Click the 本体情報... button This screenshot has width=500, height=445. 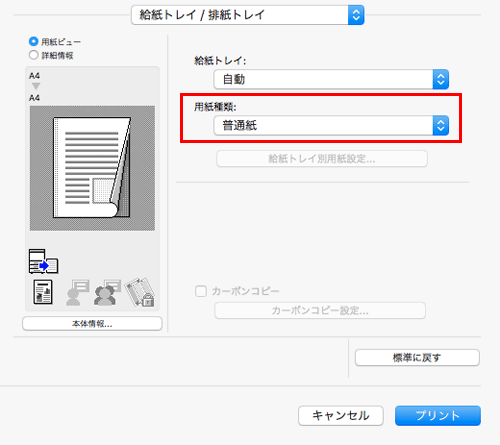[x=92, y=324]
